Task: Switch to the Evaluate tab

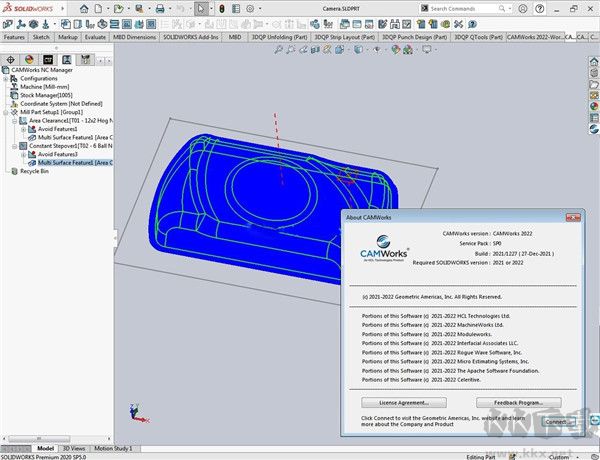Action: click(95, 37)
